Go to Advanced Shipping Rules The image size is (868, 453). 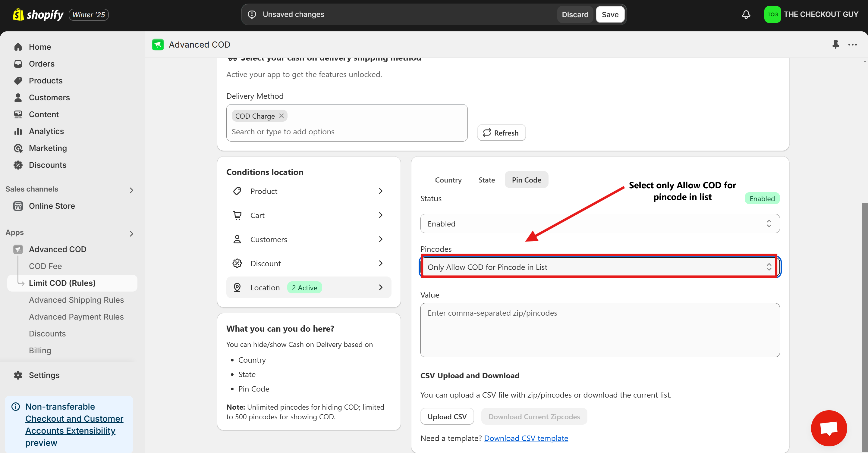(76, 300)
